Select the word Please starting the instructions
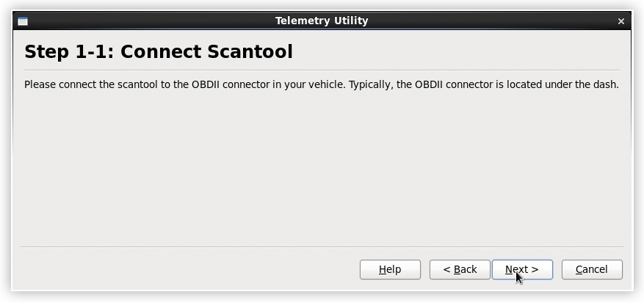This screenshot has width=644, height=303. 40,85
